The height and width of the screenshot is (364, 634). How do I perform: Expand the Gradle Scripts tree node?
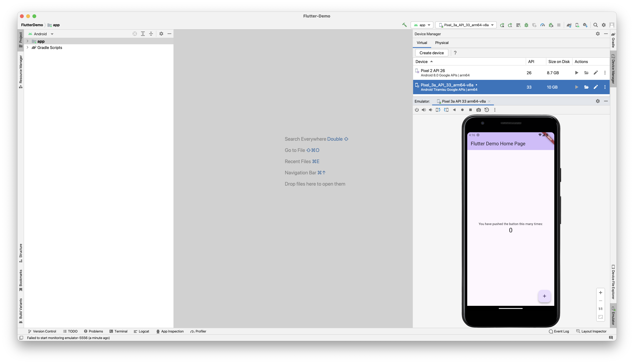click(x=27, y=48)
